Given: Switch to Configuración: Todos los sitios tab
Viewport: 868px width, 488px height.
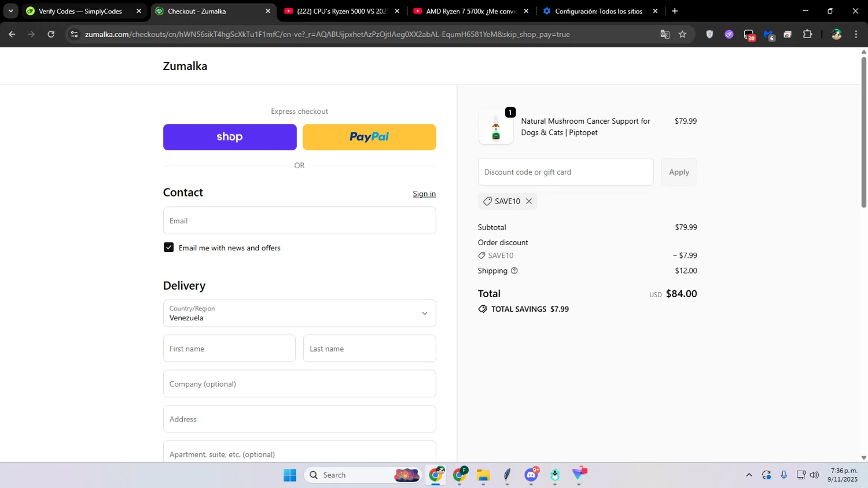Looking at the screenshot, I should (x=598, y=11).
